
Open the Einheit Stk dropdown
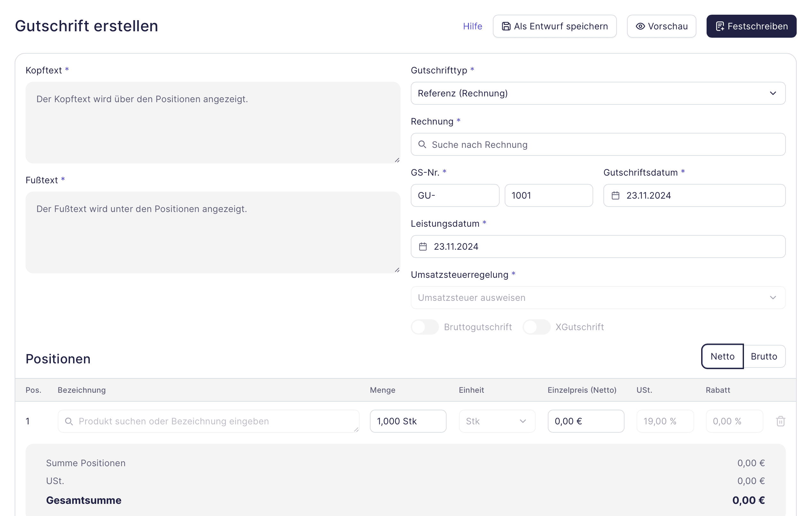497,421
